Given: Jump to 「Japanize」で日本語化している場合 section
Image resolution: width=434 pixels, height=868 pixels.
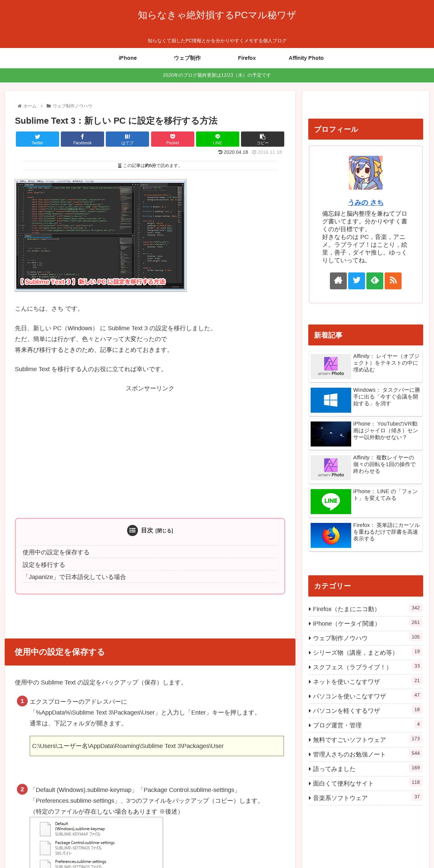Looking at the screenshot, I should pyautogui.click(x=74, y=577).
